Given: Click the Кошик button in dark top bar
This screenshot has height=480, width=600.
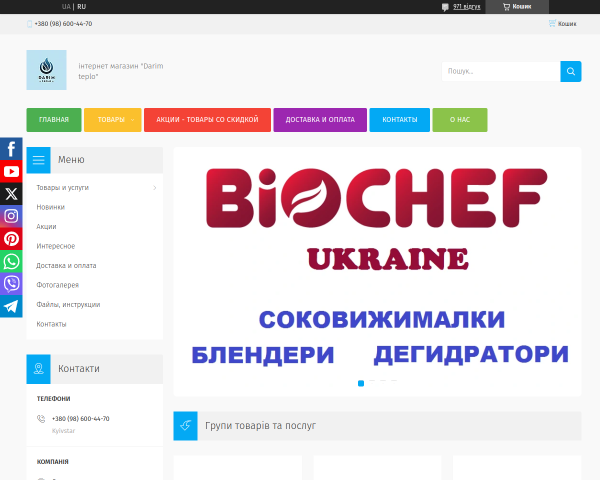Looking at the screenshot, I should tap(517, 7).
